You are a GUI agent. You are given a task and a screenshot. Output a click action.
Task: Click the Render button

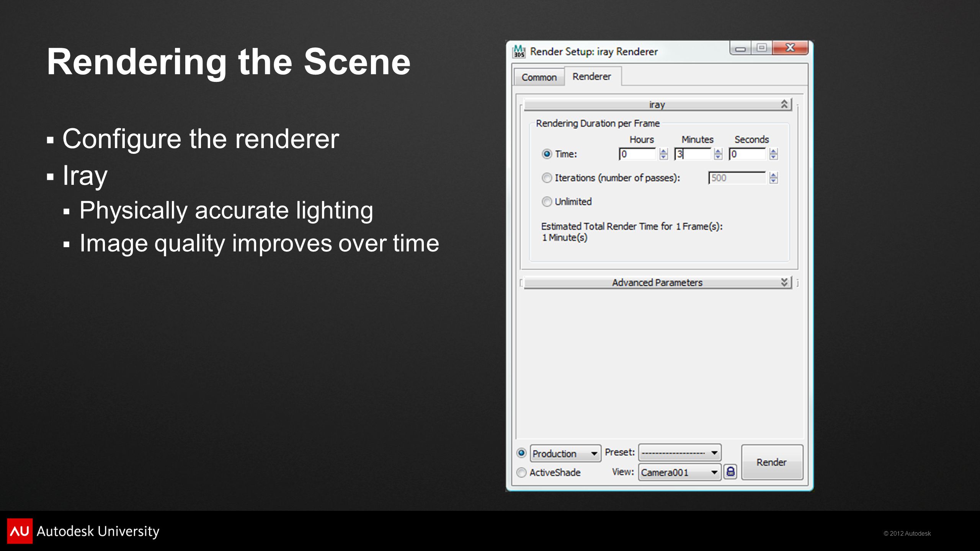click(x=772, y=462)
